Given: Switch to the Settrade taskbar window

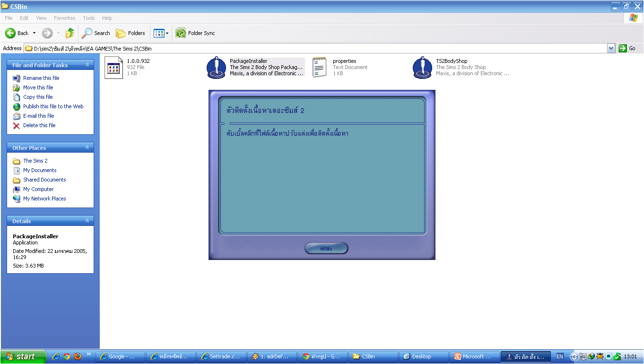Looking at the screenshot, I should click(x=221, y=356).
